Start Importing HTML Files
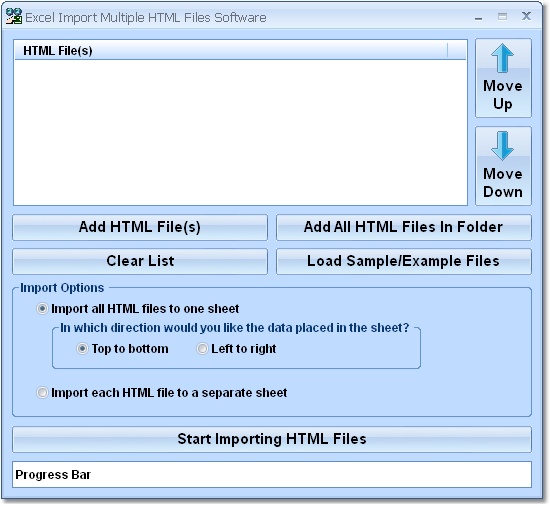550x506 pixels. click(272, 439)
